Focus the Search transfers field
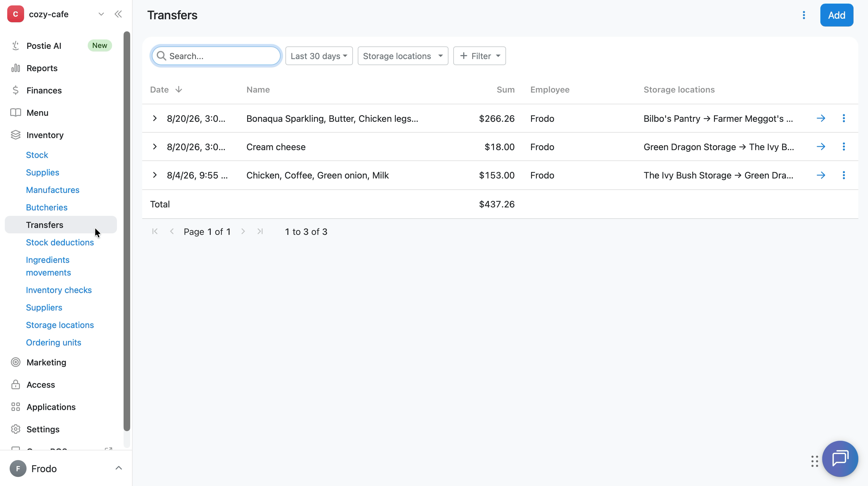 (x=216, y=56)
